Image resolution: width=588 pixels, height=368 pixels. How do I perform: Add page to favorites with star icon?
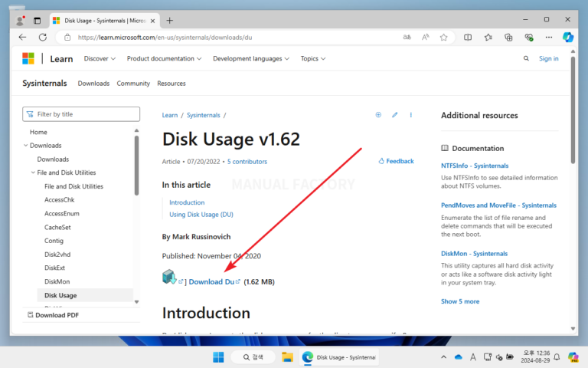[445, 37]
